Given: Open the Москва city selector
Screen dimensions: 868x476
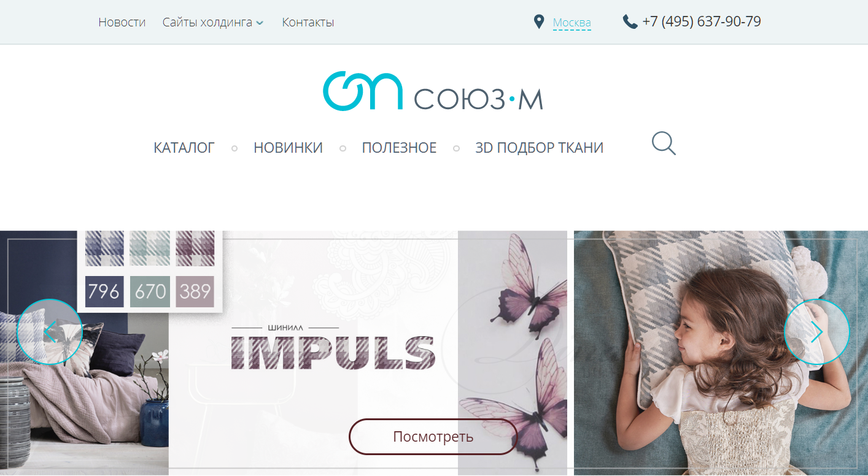Looking at the screenshot, I should (572, 23).
